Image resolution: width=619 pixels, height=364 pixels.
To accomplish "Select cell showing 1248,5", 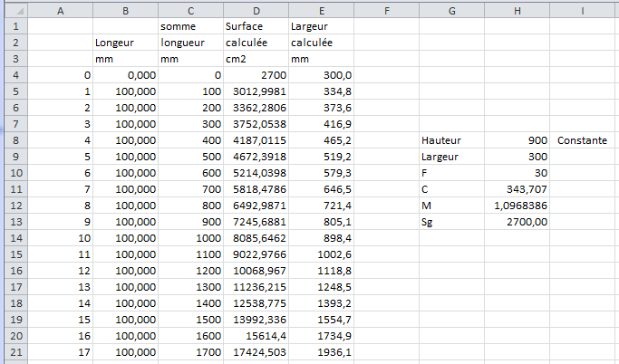I will (322, 287).
